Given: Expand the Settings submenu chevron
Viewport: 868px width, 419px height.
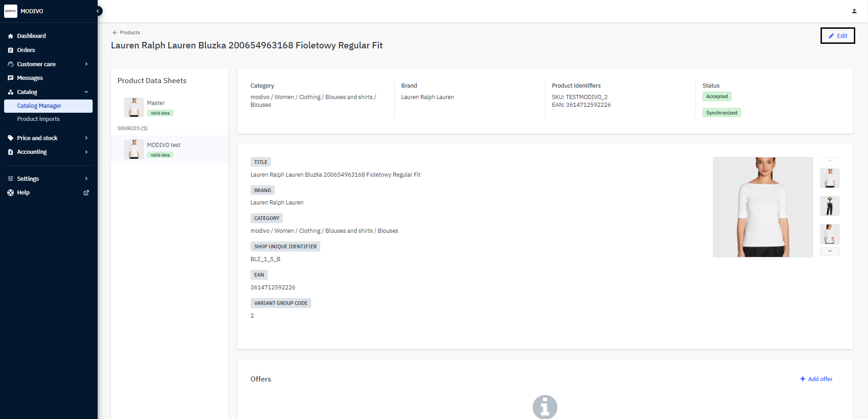Looking at the screenshot, I should click(x=86, y=178).
